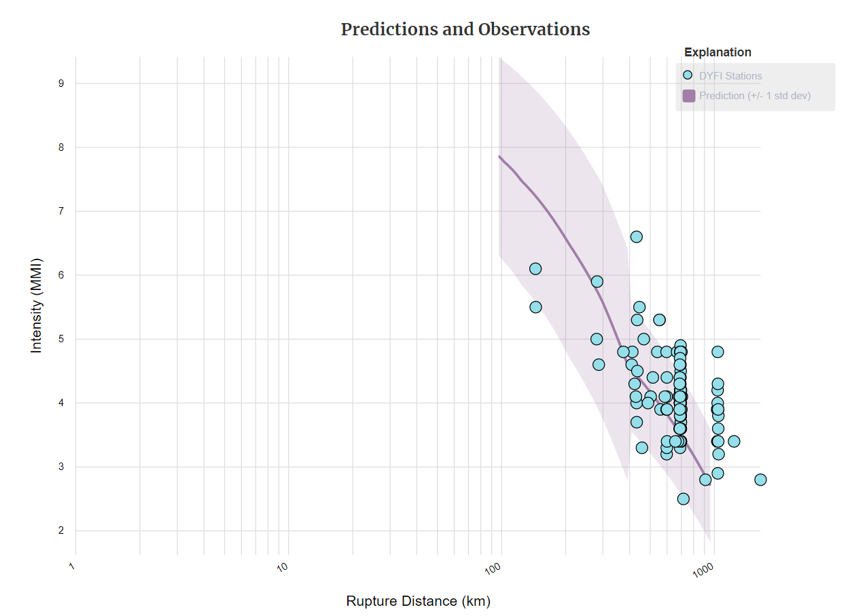
Task: Click the 9 tick label on the intensity axis
Action: coord(61,84)
